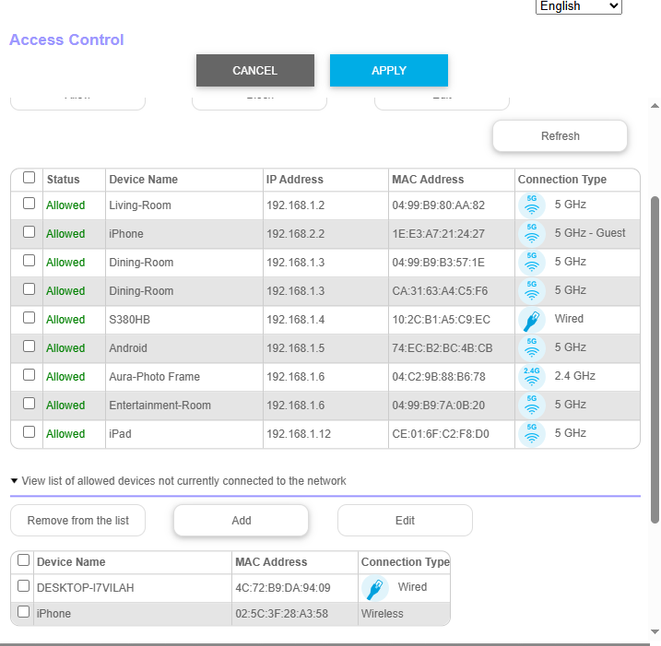Collapse the list of allowed devices not connected

pyautogui.click(x=15, y=481)
